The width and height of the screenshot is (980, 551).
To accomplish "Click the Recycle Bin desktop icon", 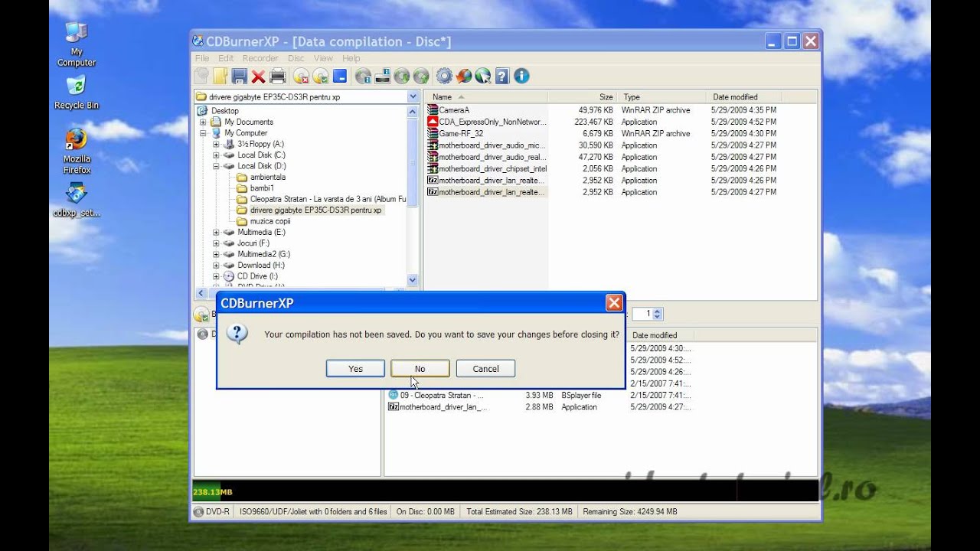I will (x=77, y=93).
